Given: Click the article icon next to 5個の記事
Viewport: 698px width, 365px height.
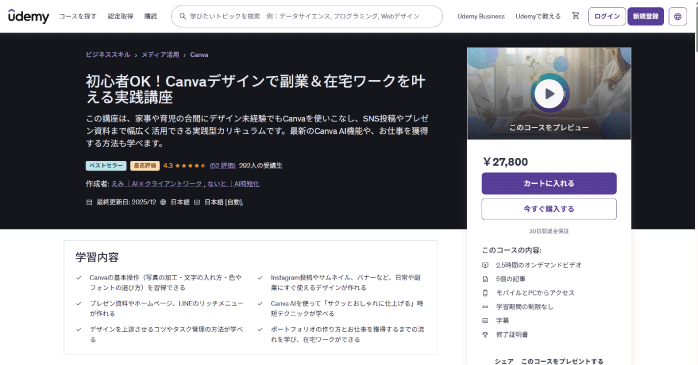Looking at the screenshot, I should (485, 279).
